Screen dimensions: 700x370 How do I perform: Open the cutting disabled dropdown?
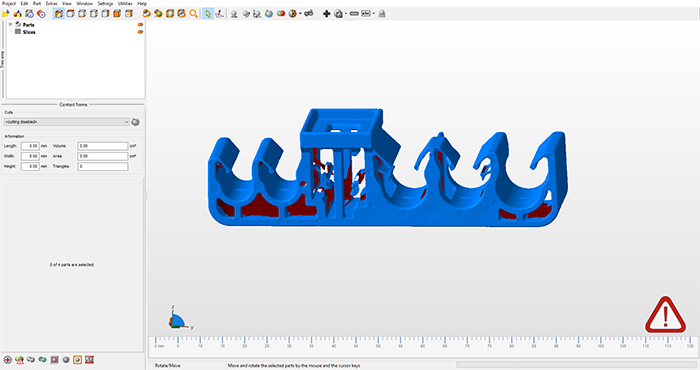(67, 122)
